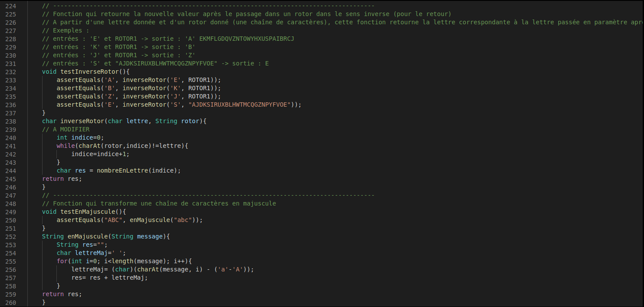Click the 'char lettreMaj' declaration line

pos(91,253)
